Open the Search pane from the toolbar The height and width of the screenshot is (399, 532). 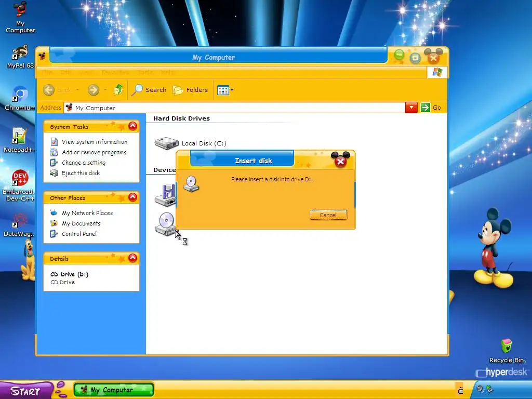tap(149, 90)
